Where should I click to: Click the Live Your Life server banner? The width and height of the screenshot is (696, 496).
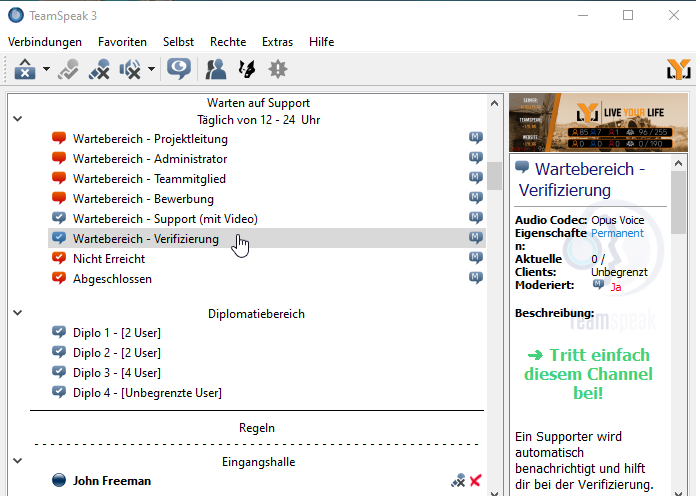click(598, 123)
